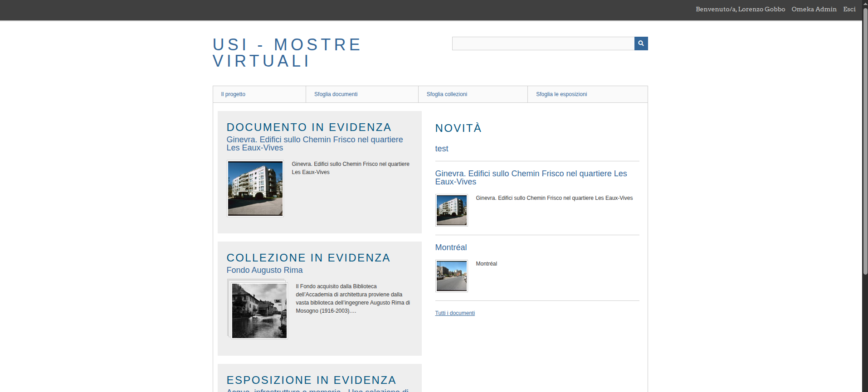Click the 'Montréal' item title link
Screen dimensions: 868x392
(x=451, y=247)
